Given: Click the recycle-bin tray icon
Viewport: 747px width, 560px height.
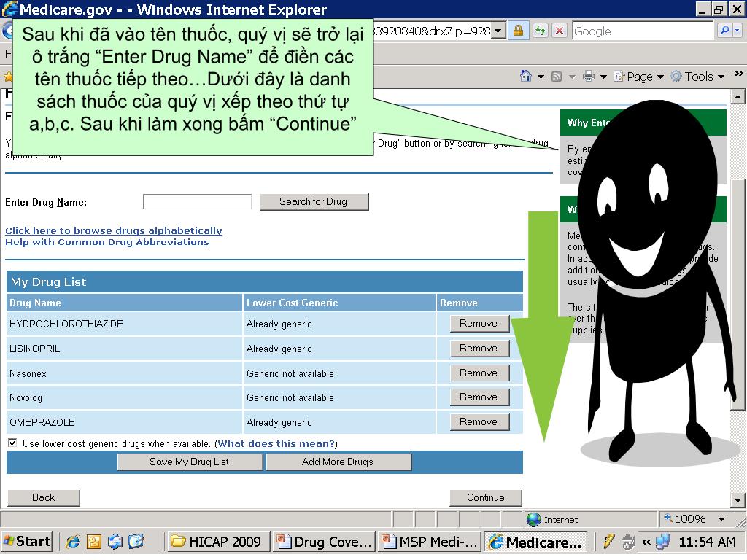Looking at the screenshot, I should point(628,542).
